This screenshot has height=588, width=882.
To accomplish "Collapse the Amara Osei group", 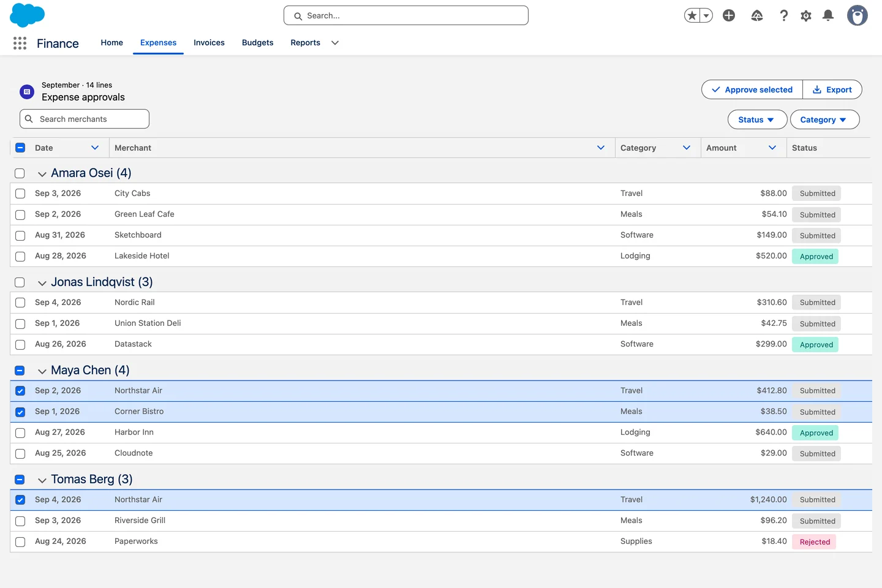I will [x=42, y=174].
